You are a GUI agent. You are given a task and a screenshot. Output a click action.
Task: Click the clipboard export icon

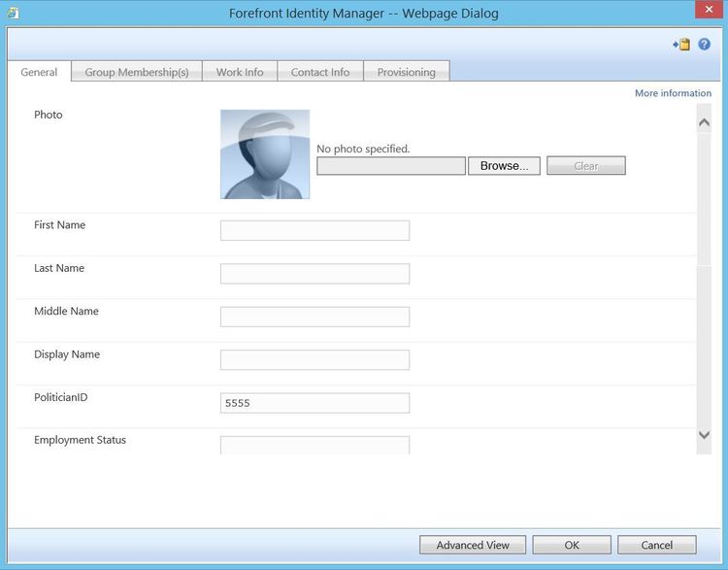(681, 45)
